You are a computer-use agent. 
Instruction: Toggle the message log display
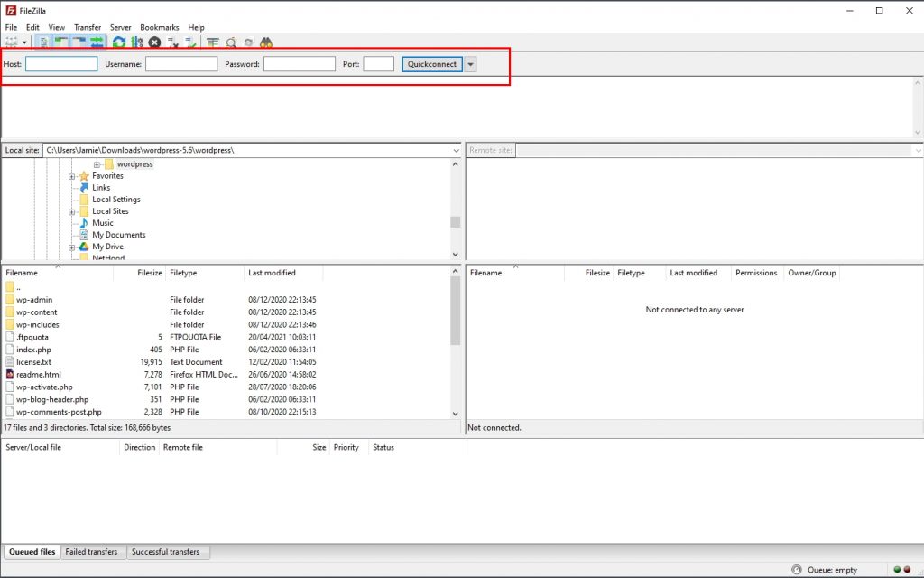pos(43,42)
